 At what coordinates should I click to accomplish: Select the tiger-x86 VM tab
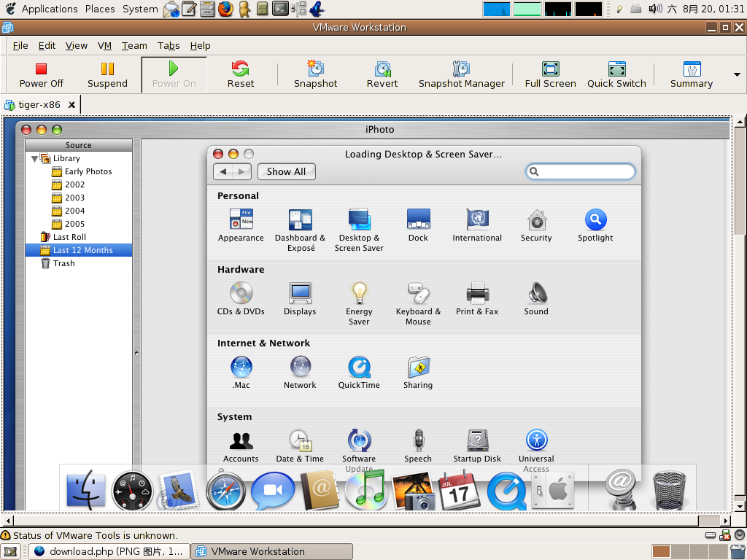click(39, 105)
